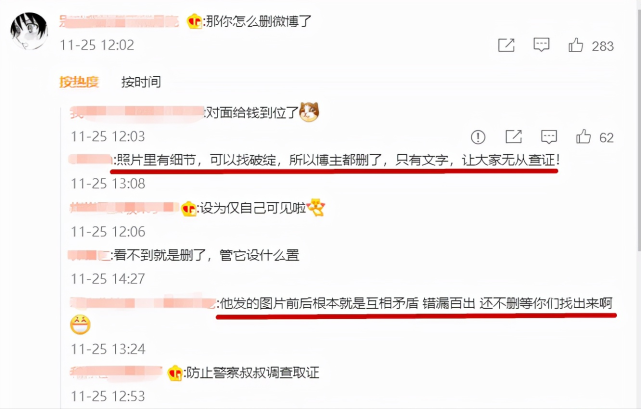Switch sorting to 按时间

141,82
